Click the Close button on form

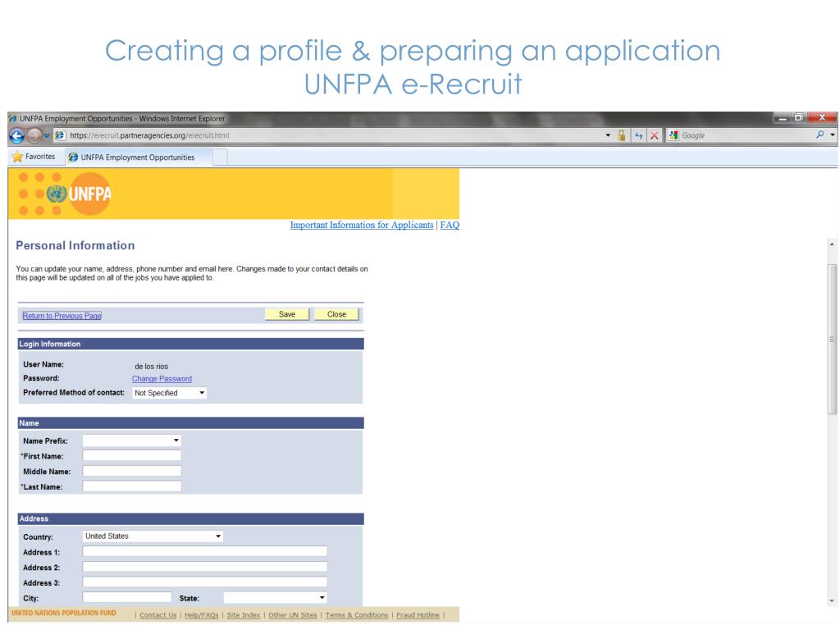click(x=336, y=314)
